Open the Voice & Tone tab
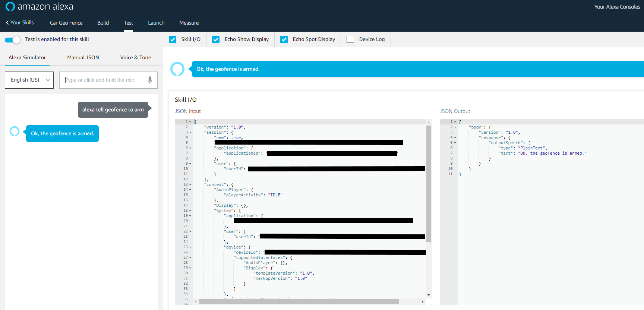The width and height of the screenshot is (644, 310). 136,57
